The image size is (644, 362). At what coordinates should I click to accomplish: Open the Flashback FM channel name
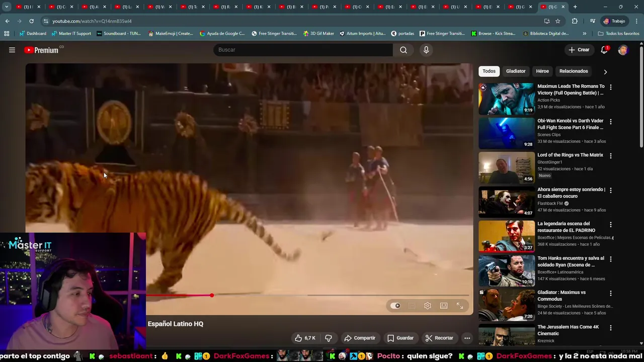pyautogui.click(x=550, y=203)
